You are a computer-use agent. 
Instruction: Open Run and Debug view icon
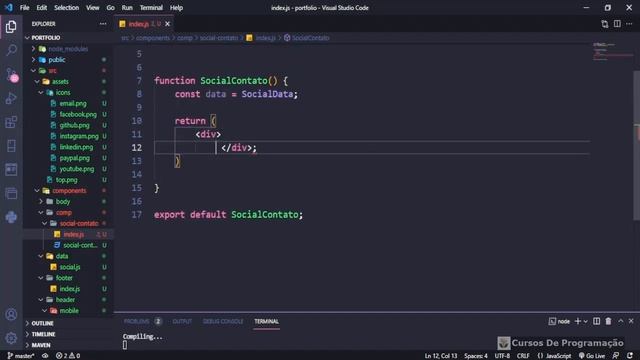(11, 98)
